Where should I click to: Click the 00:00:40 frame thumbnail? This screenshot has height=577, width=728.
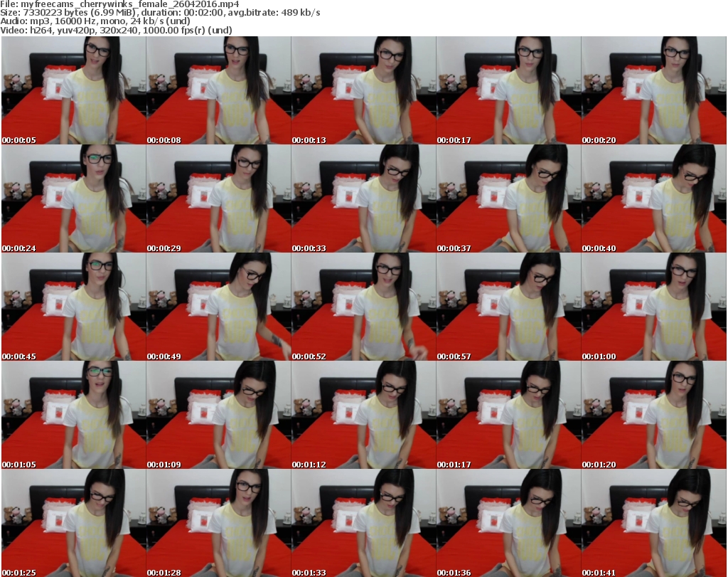coord(654,198)
